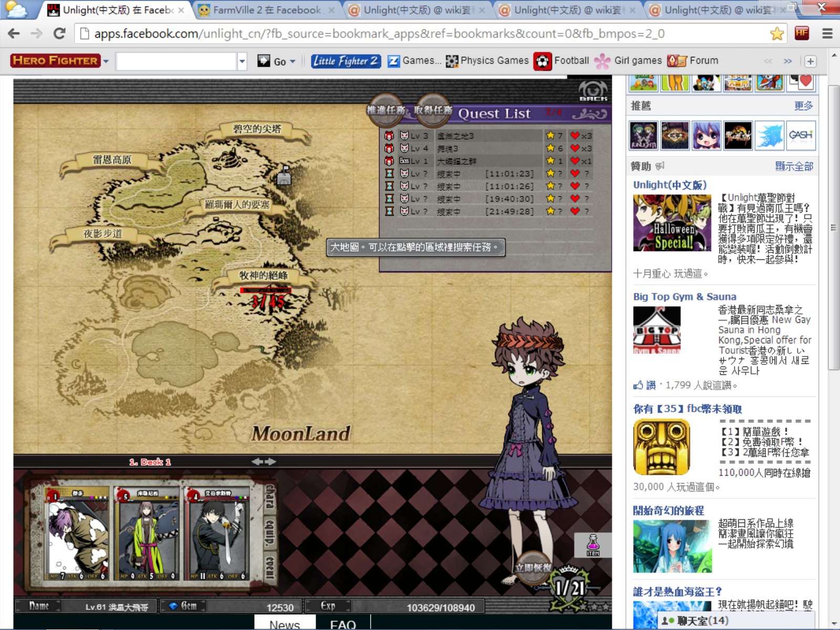Viewport: 840px width, 630px height.
Task: Click the toolbar plus add button
Action: point(810,61)
